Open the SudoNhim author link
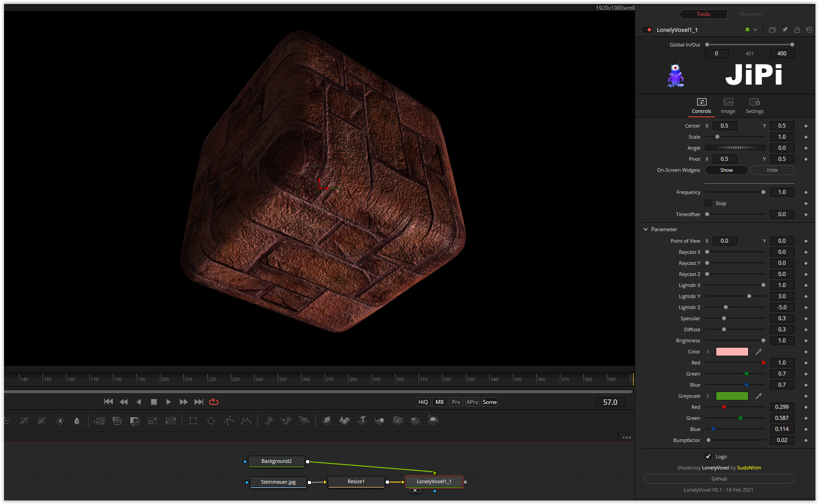The width and height of the screenshot is (819, 504). [749, 468]
